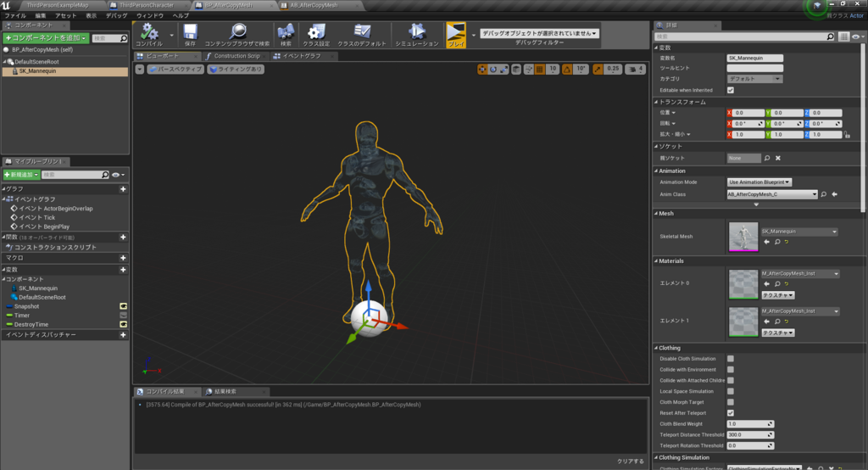The image size is (868, 470).
Task: Toggle scale snapping icon next to 0.25
Action: pos(598,70)
